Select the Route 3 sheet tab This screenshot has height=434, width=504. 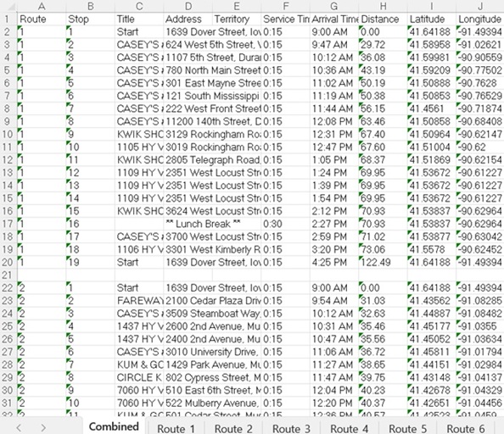[291, 429]
